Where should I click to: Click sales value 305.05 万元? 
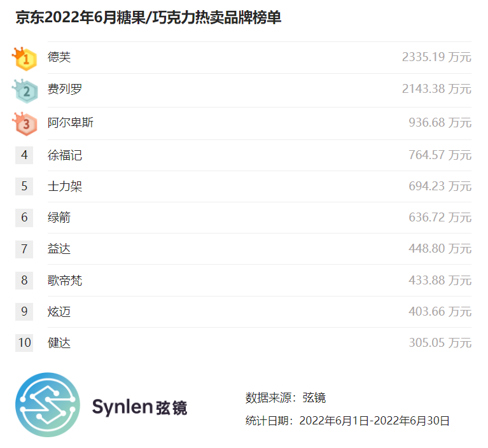440,342
